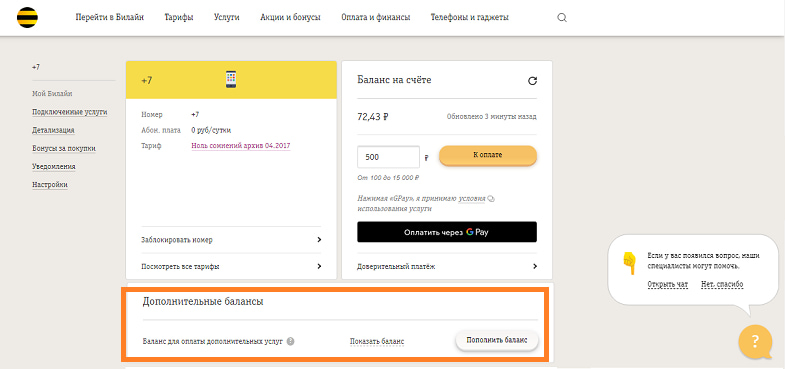Click the Баланс на счёте heading

coord(395,80)
